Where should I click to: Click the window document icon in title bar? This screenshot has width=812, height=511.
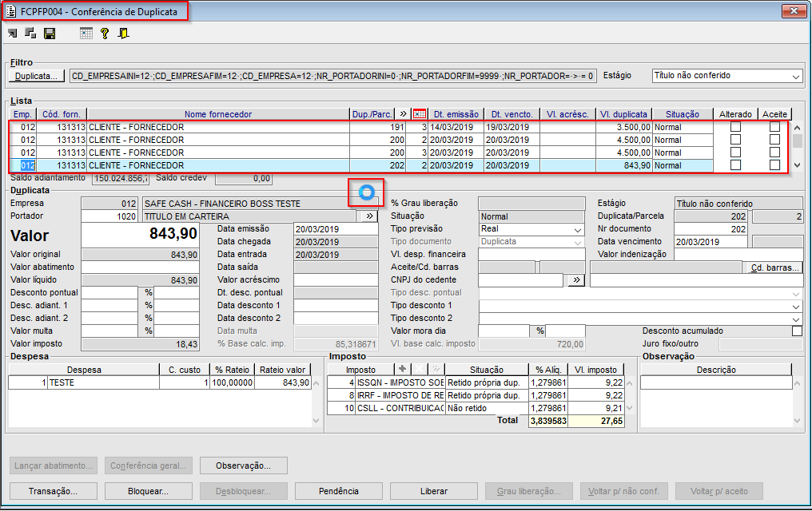(11, 11)
